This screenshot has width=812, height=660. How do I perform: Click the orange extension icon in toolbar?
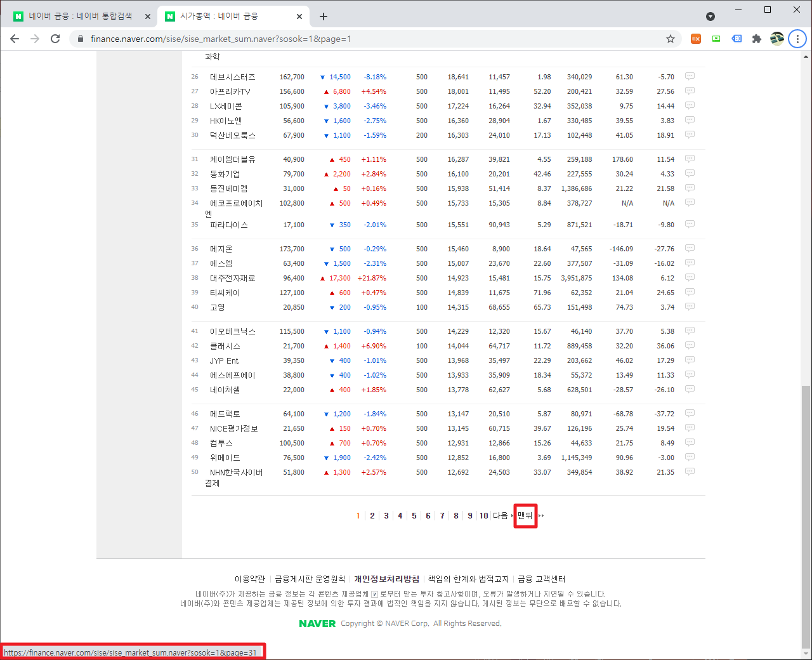[696, 39]
